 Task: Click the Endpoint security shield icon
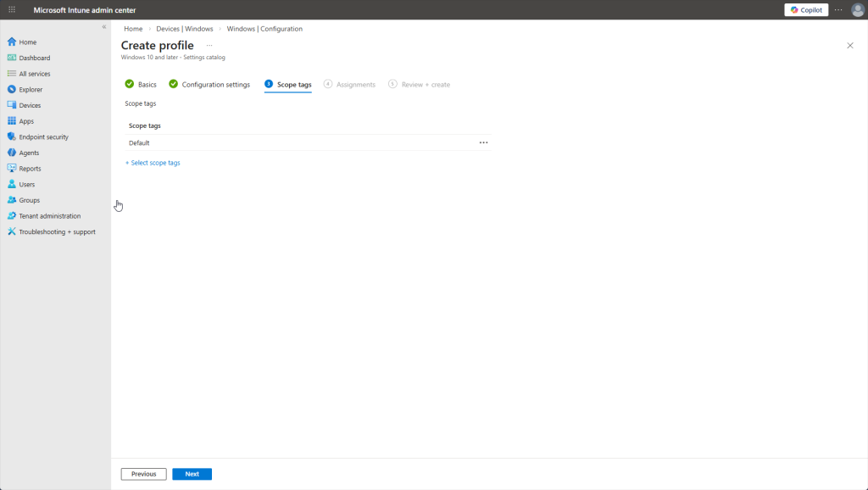point(12,136)
